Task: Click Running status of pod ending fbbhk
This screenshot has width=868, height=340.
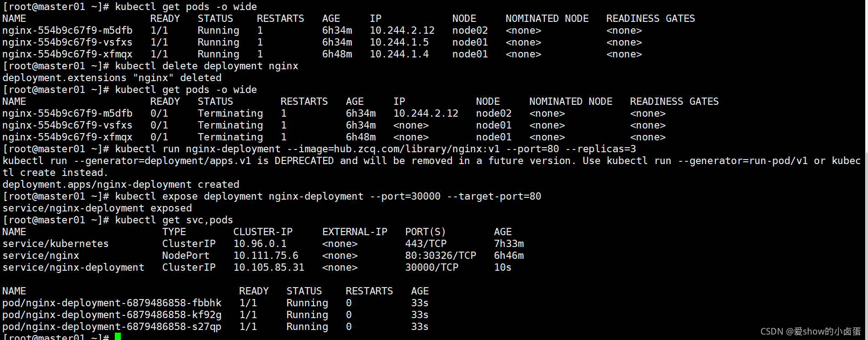Action: [307, 303]
